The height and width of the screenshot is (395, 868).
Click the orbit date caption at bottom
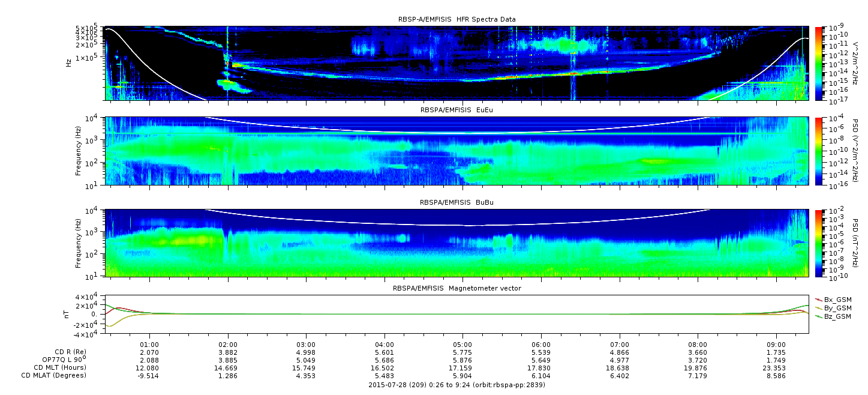pos(456,385)
